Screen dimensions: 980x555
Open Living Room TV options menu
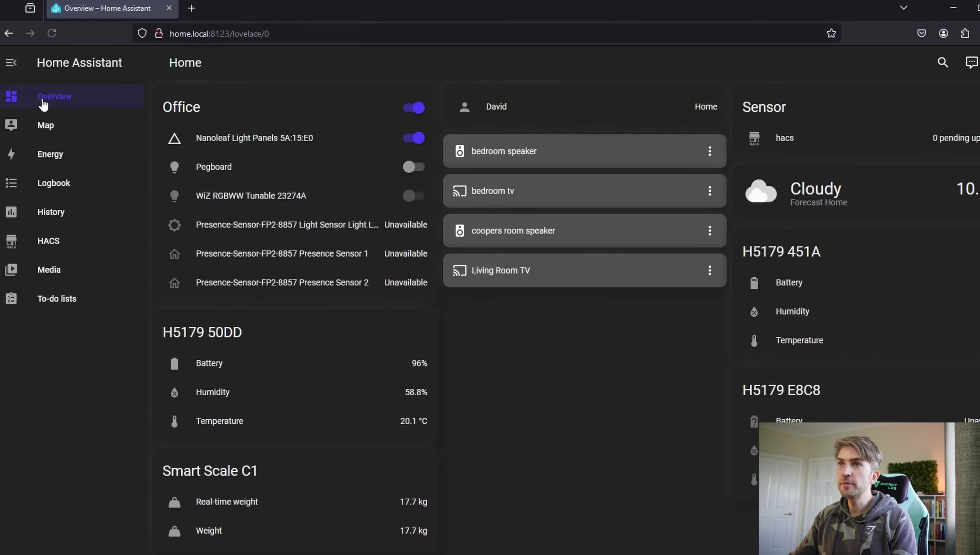click(710, 271)
